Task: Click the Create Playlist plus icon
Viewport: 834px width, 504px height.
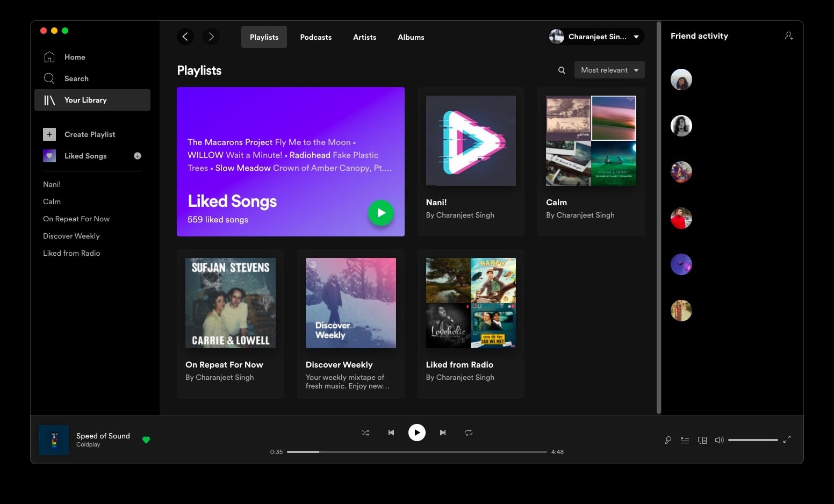Action: [49, 134]
